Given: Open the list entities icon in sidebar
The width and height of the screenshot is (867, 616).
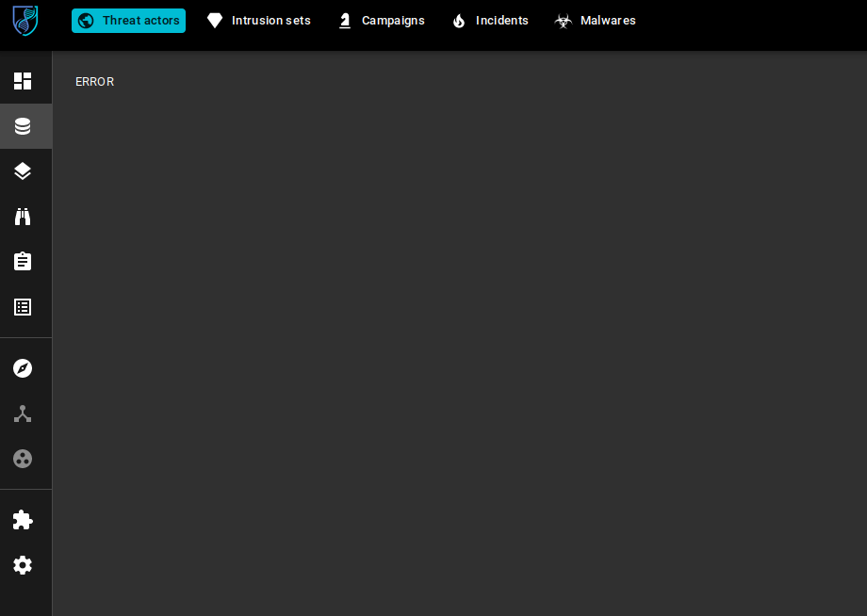Looking at the screenshot, I should coord(23,307).
